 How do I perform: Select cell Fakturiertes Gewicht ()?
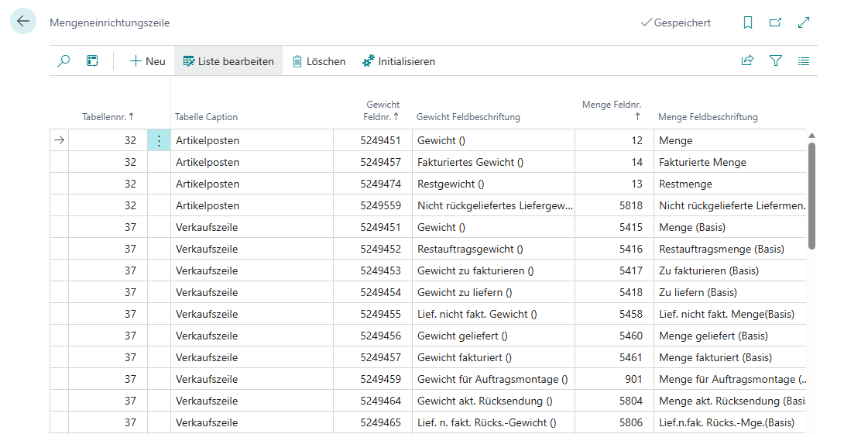coord(494,163)
